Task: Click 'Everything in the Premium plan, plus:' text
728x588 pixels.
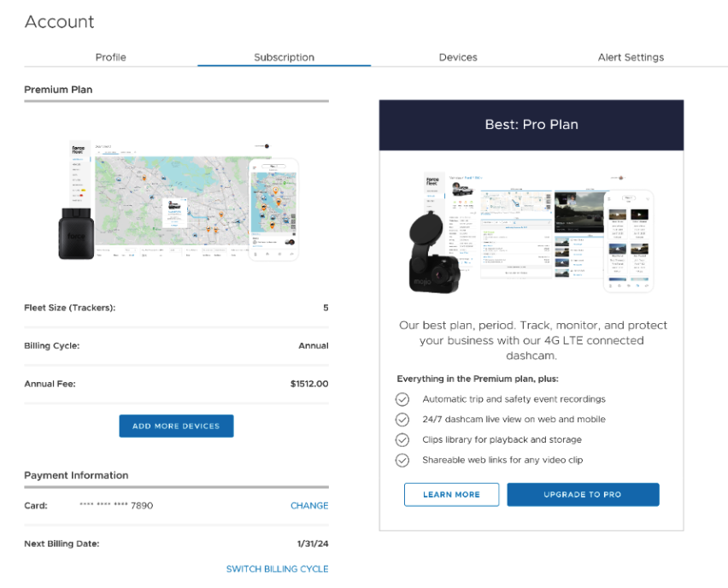Action: (478, 379)
